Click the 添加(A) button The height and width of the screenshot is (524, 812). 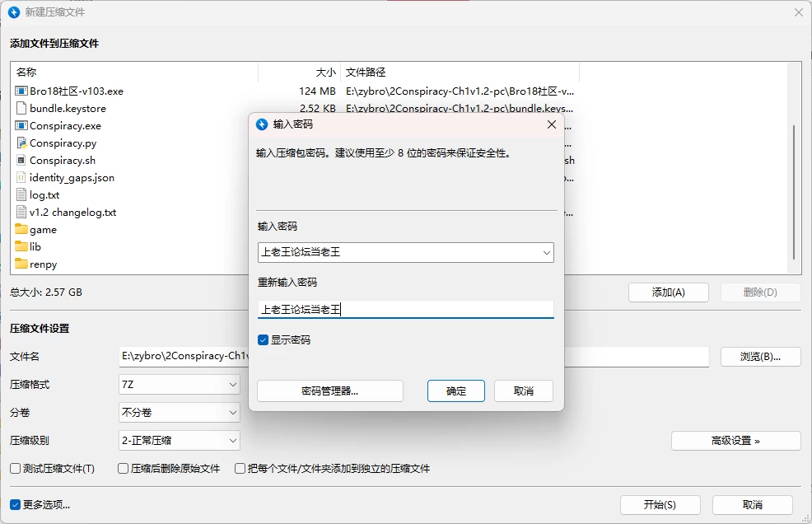click(x=669, y=292)
